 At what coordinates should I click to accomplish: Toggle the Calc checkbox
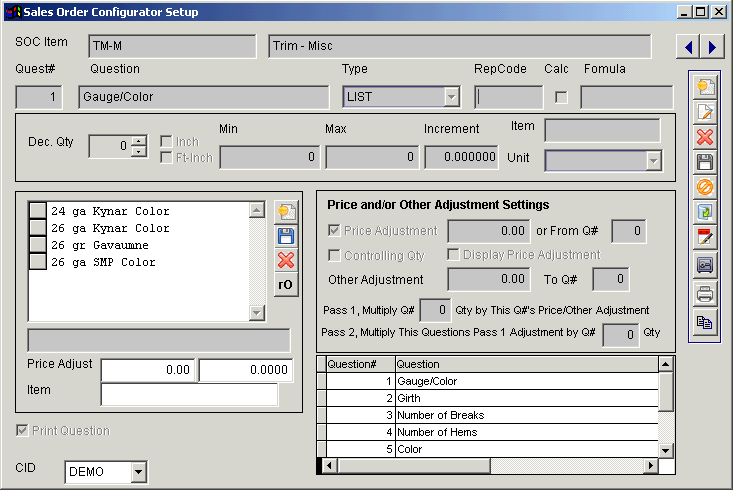561,97
